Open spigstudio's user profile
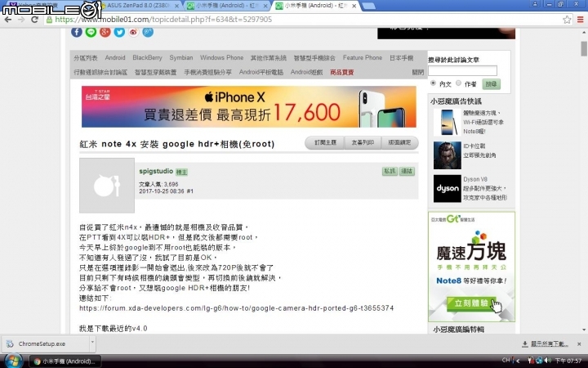The height and width of the screenshot is (368, 588). (x=156, y=171)
